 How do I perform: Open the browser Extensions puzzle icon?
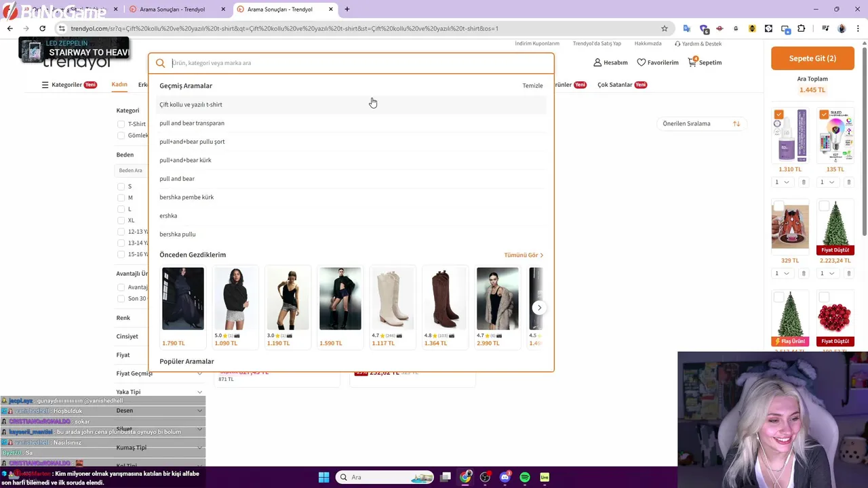point(802,28)
